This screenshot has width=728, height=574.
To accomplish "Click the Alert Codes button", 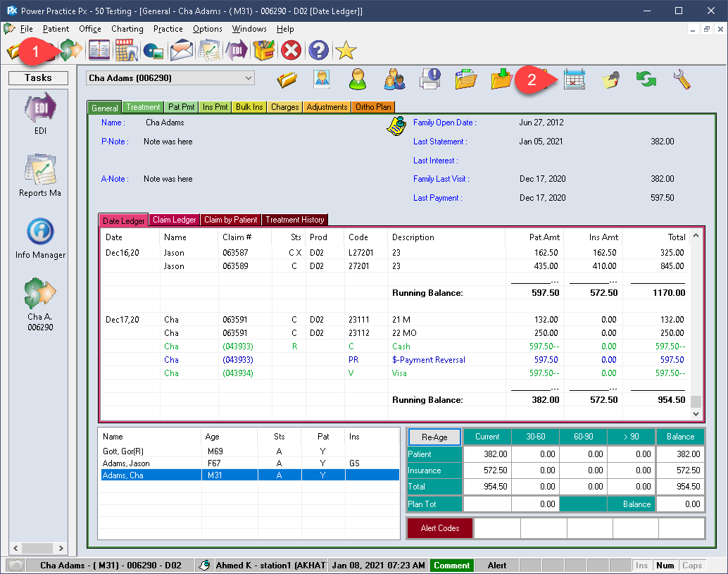I will click(439, 528).
